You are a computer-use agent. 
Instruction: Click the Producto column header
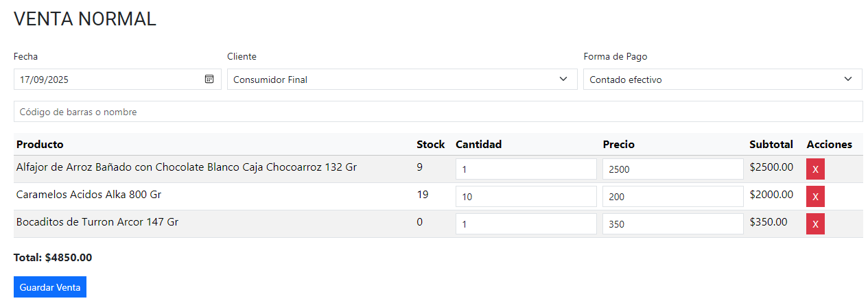click(x=40, y=145)
